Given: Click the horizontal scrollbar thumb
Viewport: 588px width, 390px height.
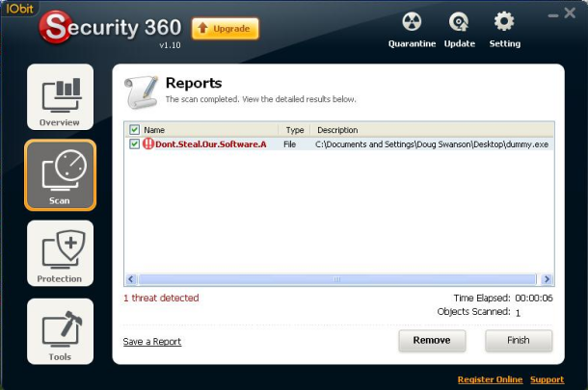Looking at the screenshot, I should click(337, 279).
